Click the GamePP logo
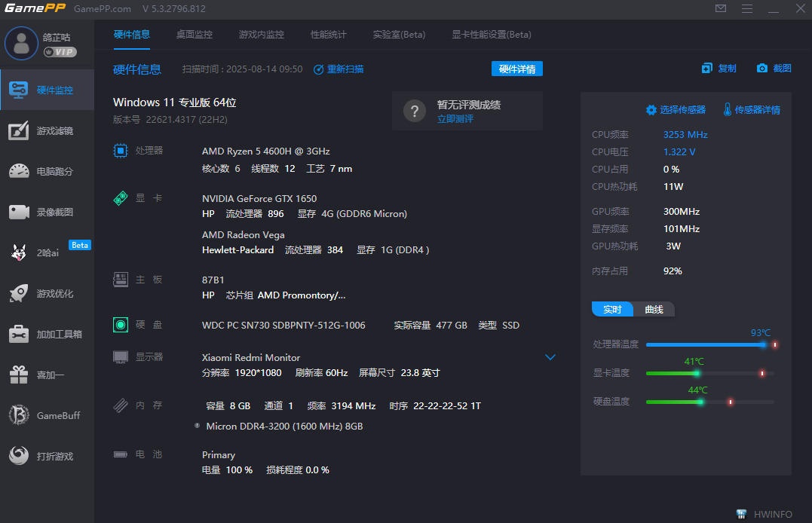This screenshot has height=523, width=812. (x=35, y=8)
